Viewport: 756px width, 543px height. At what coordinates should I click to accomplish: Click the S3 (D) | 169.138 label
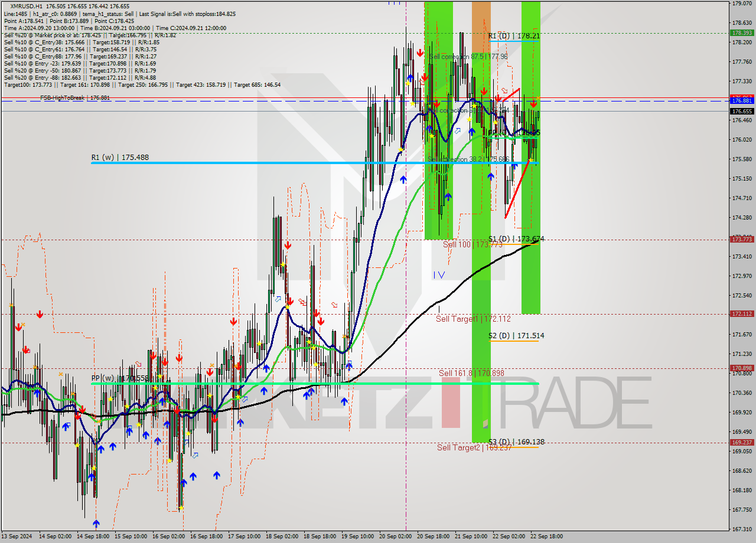point(516,441)
